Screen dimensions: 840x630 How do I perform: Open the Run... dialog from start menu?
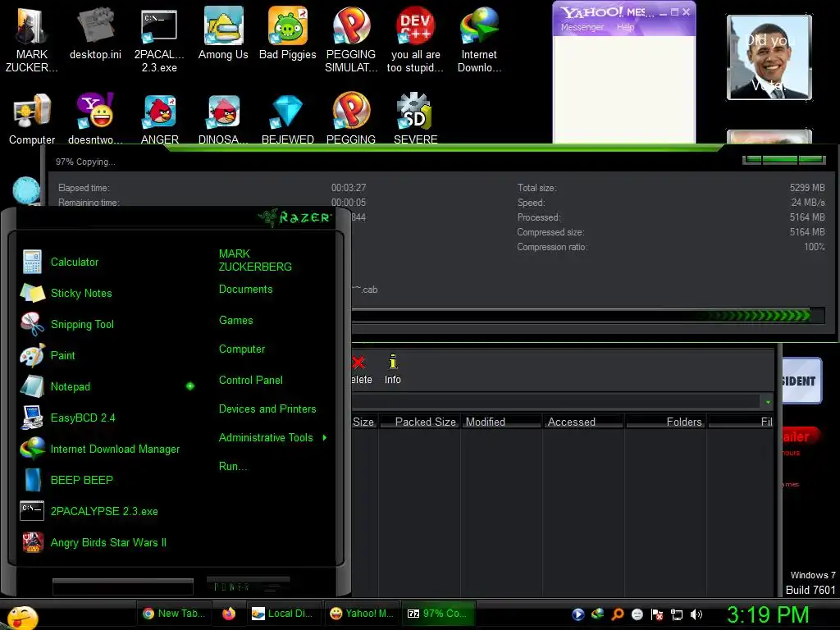(x=234, y=466)
